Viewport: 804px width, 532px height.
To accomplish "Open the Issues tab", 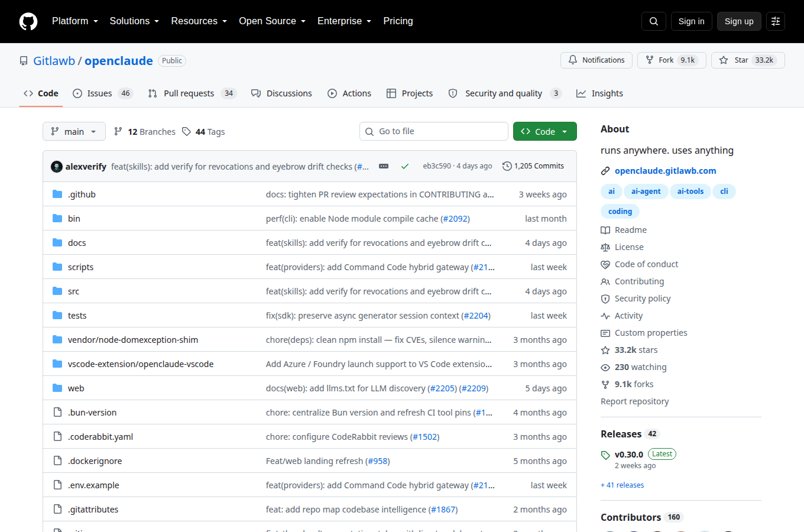I will (103, 93).
